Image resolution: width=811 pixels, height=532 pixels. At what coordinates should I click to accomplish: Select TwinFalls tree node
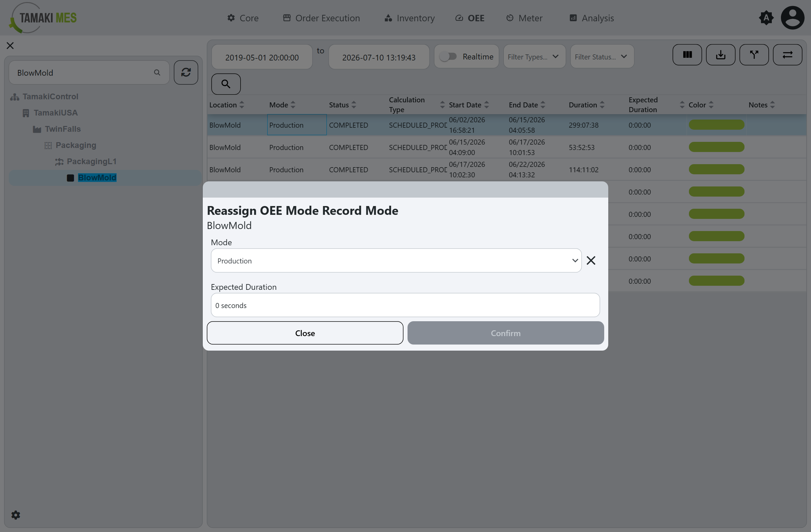pyautogui.click(x=63, y=129)
